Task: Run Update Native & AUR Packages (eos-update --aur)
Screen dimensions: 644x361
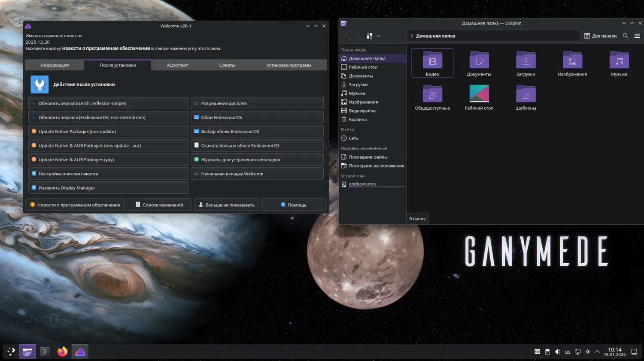Action: click(109, 146)
